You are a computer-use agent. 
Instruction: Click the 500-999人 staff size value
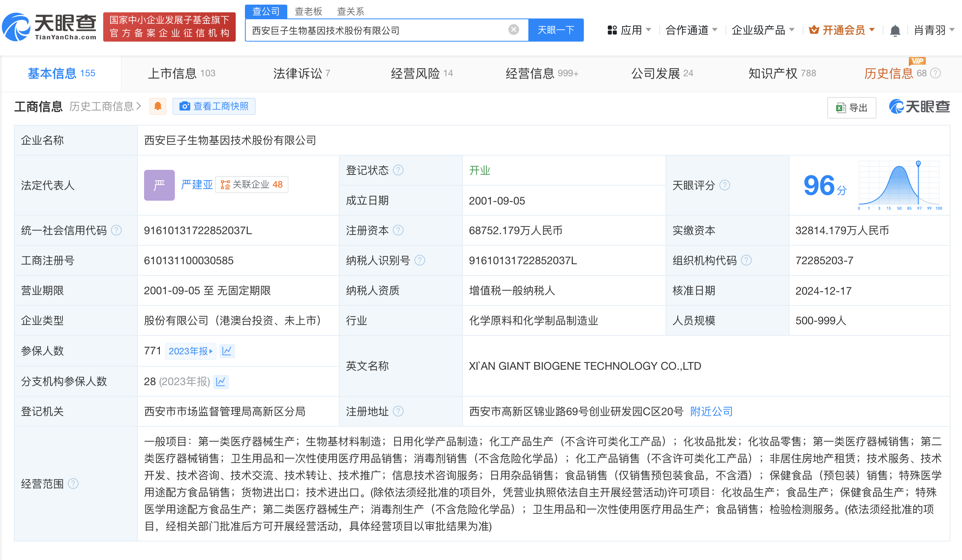click(821, 320)
